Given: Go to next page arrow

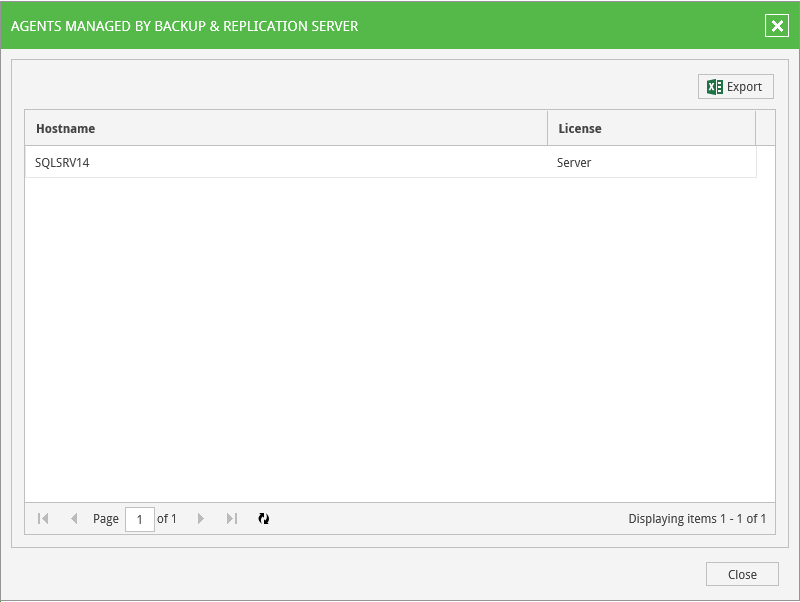Looking at the screenshot, I should point(201,519).
